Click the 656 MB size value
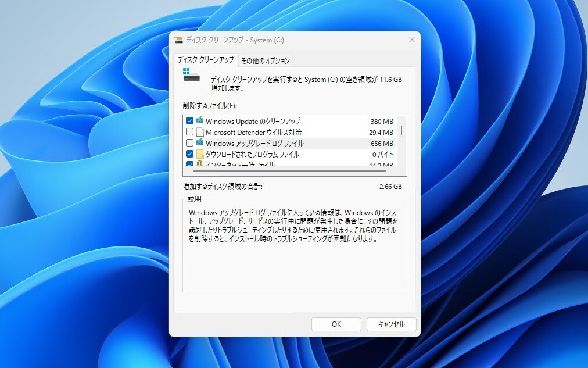This screenshot has height=368, width=588. pos(382,143)
